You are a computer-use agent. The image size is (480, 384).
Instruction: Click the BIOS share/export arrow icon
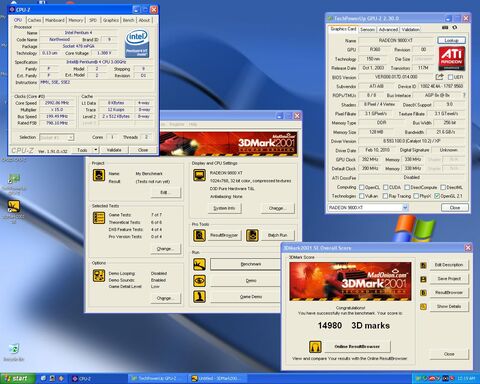tap(439, 77)
